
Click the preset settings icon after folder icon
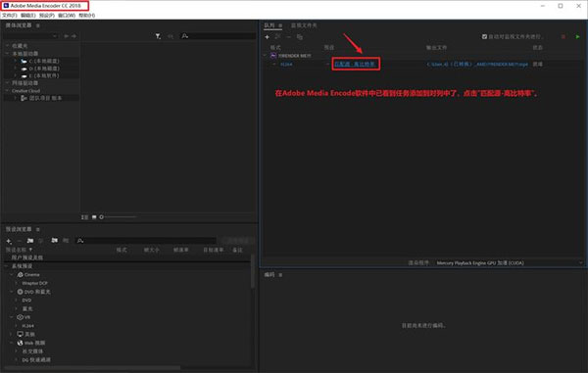(x=41, y=241)
